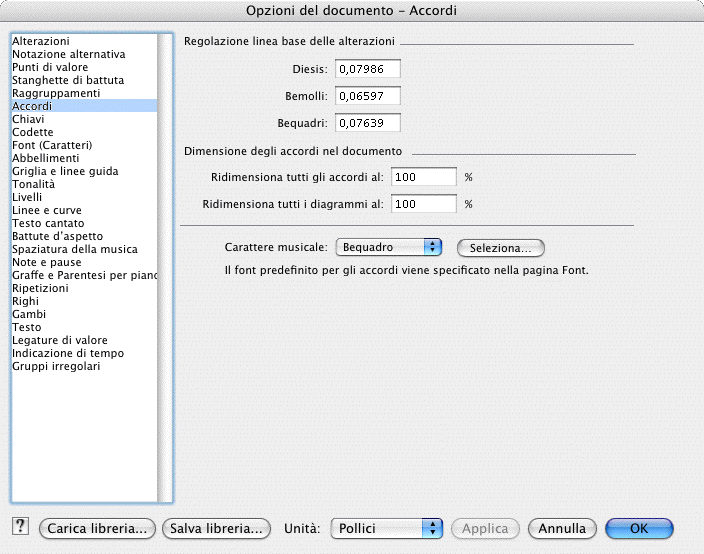Viewport: 704px width, 554px height.
Task: Click the Seleziona... button
Action: (500, 248)
